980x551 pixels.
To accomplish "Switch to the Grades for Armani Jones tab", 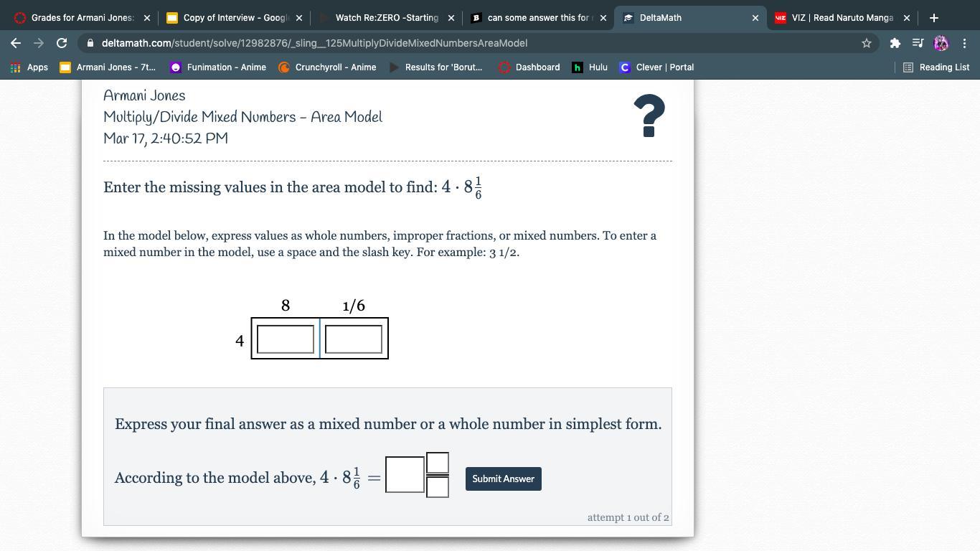I will click(82, 18).
